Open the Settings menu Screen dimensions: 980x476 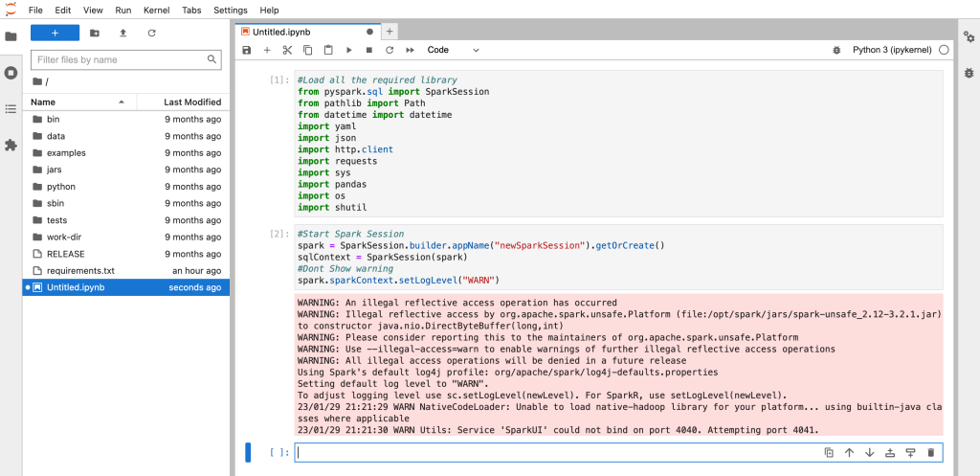230,10
